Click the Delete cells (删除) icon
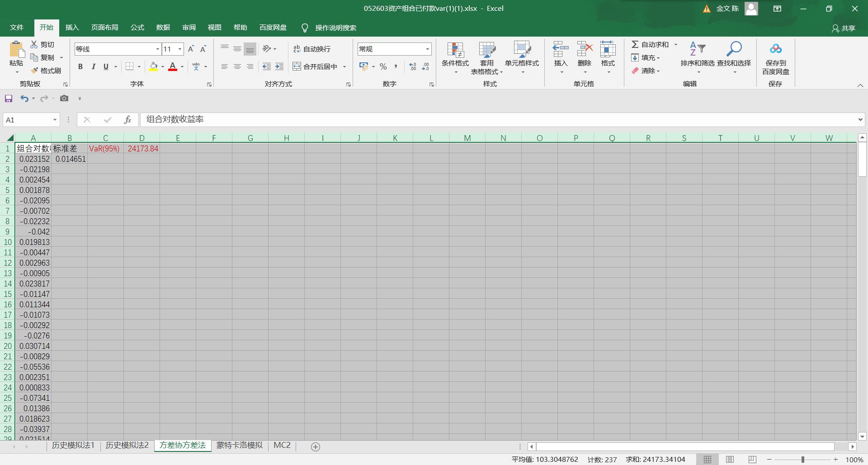The width and height of the screenshot is (868, 465). [x=585, y=49]
